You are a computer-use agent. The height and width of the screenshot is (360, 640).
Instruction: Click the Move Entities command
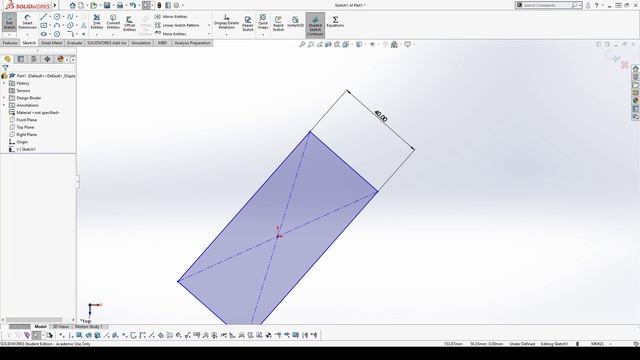click(x=171, y=34)
